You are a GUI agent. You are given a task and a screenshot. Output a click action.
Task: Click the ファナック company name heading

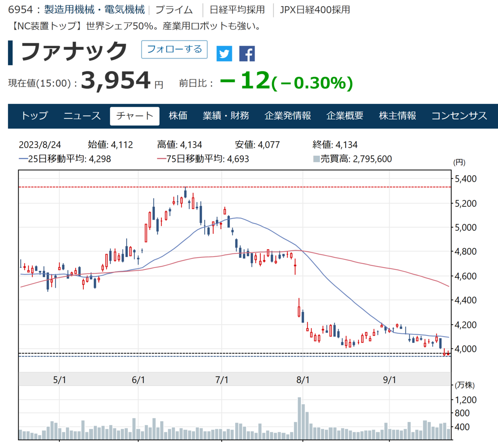(73, 51)
